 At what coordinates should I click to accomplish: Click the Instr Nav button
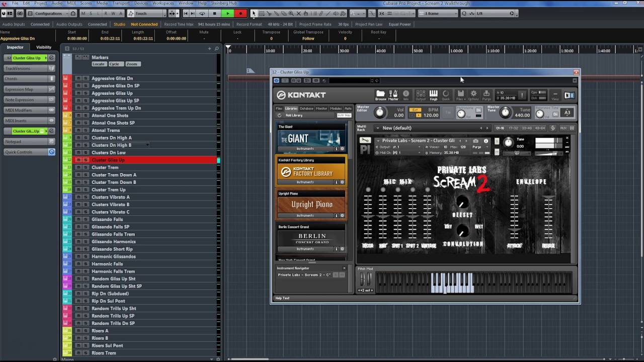(x=344, y=115)
